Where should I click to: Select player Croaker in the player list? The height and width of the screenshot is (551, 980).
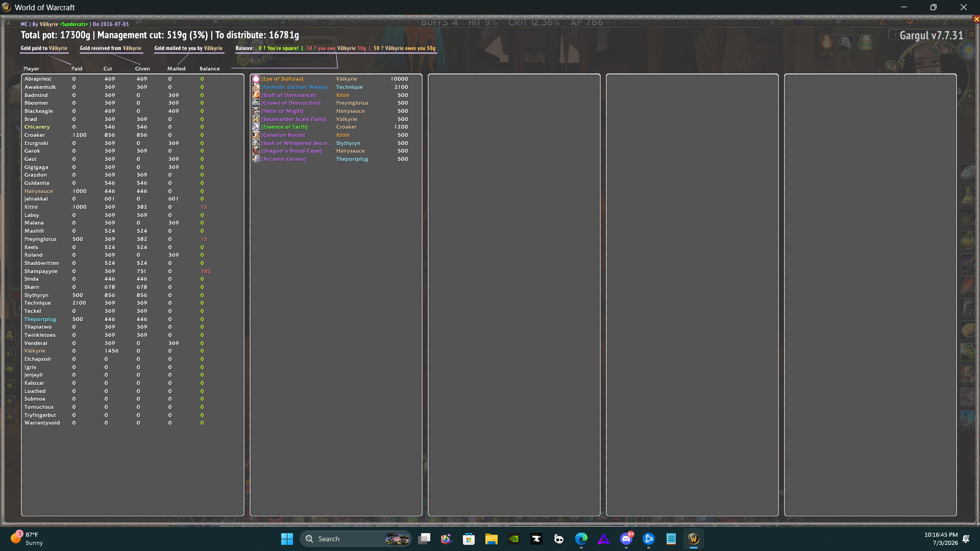[35, 135]
